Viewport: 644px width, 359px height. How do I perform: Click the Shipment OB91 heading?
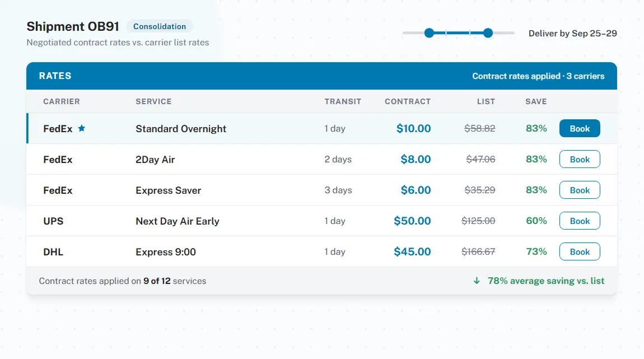73,26
